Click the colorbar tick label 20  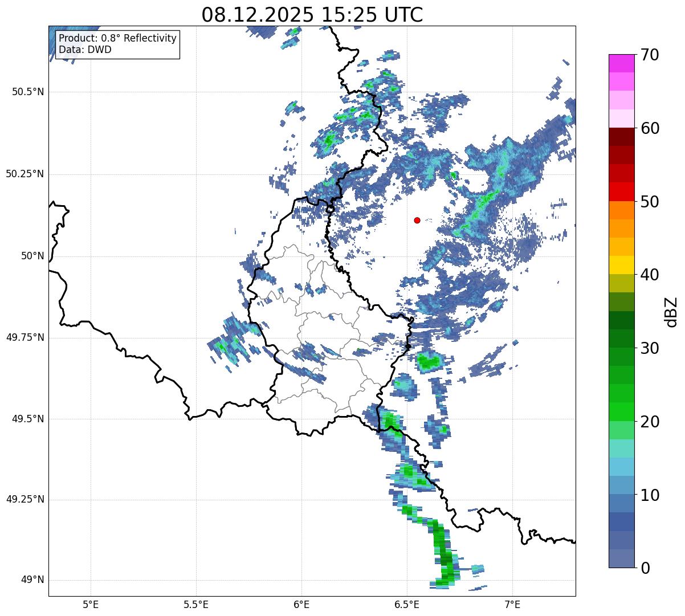tap(650, 422)
